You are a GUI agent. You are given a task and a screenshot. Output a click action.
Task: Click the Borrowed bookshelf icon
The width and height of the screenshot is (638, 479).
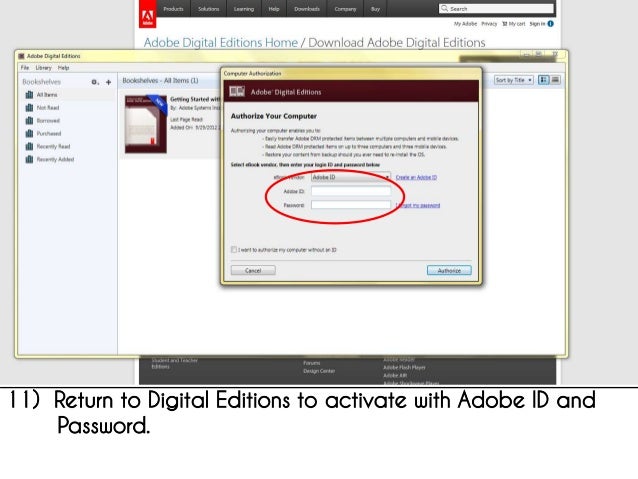29,121
